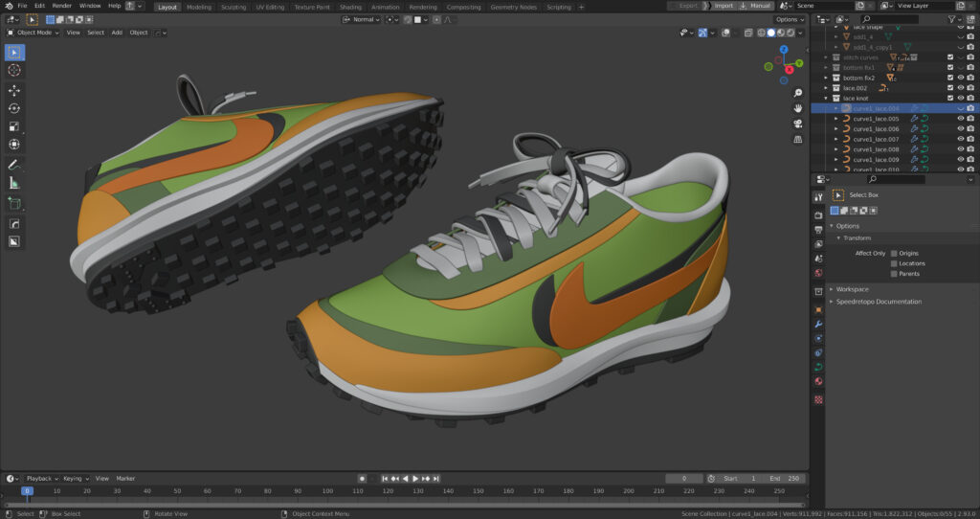Uncheck the lace knot collection checkbox

point(950,99)
